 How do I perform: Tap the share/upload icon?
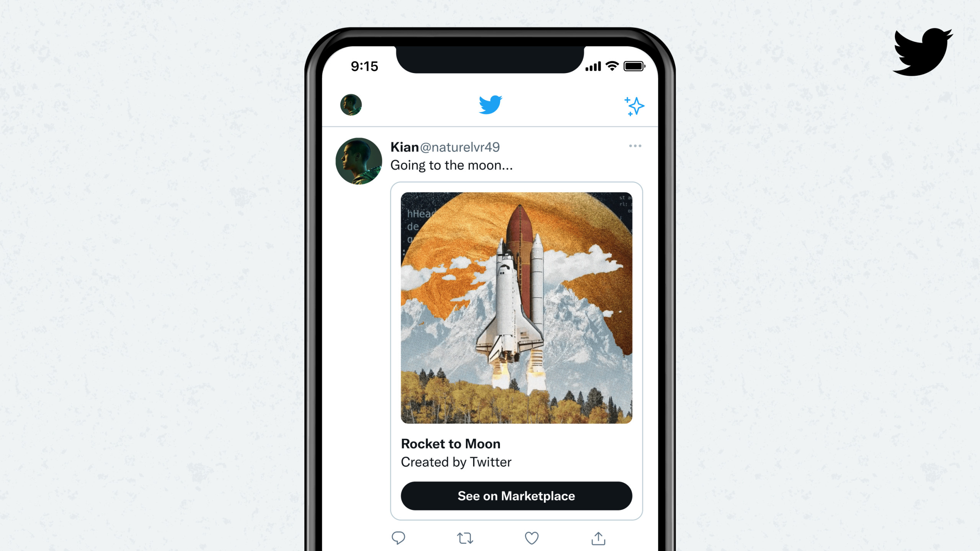click(x=596, y=538)
